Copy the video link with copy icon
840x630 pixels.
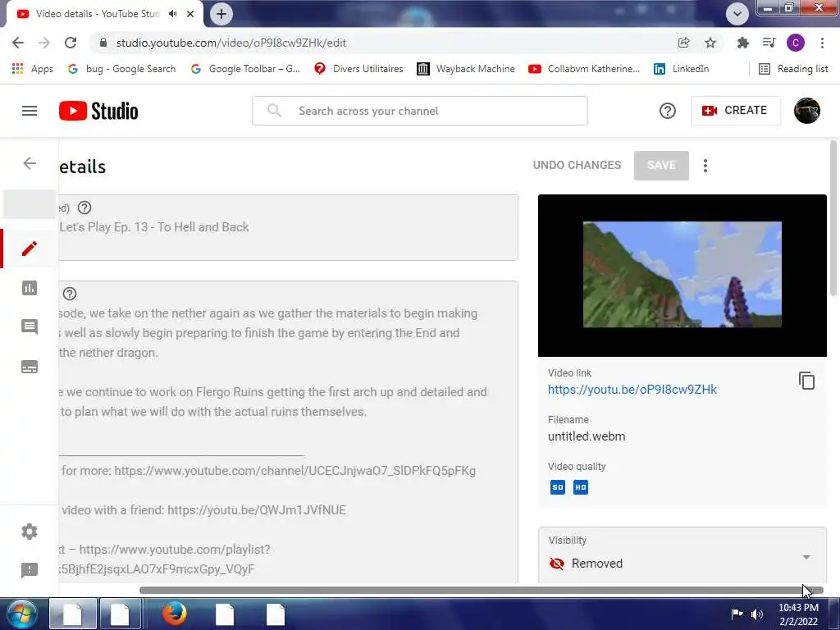click(x=806, y=381)
